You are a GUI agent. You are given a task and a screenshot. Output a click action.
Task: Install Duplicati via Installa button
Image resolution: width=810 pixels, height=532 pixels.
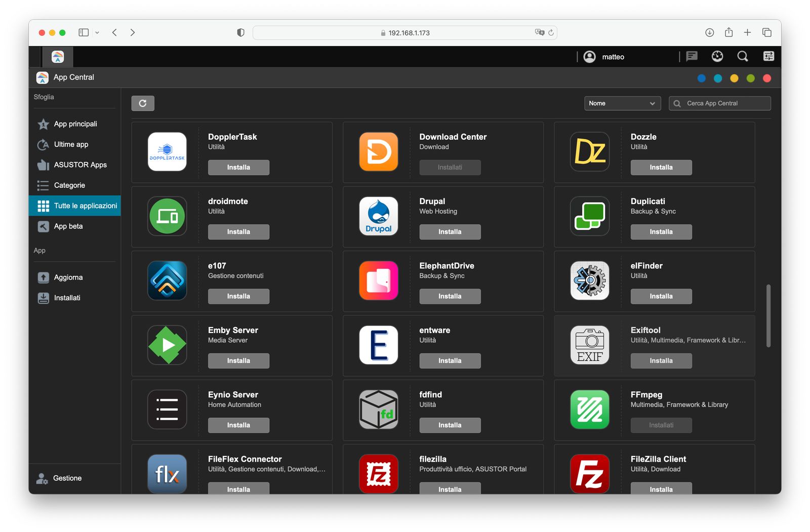click(661, 232)
